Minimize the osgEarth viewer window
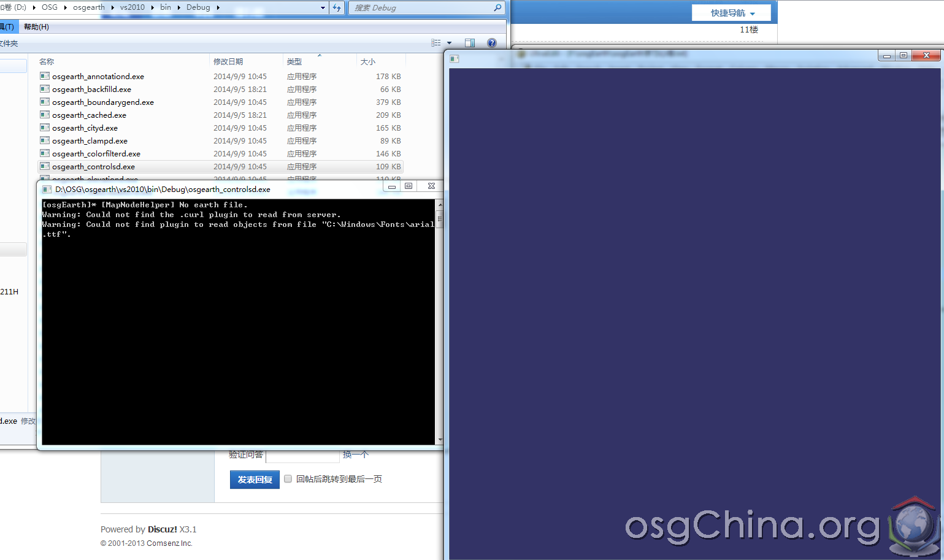944x560 pixels. click(887, 55)
